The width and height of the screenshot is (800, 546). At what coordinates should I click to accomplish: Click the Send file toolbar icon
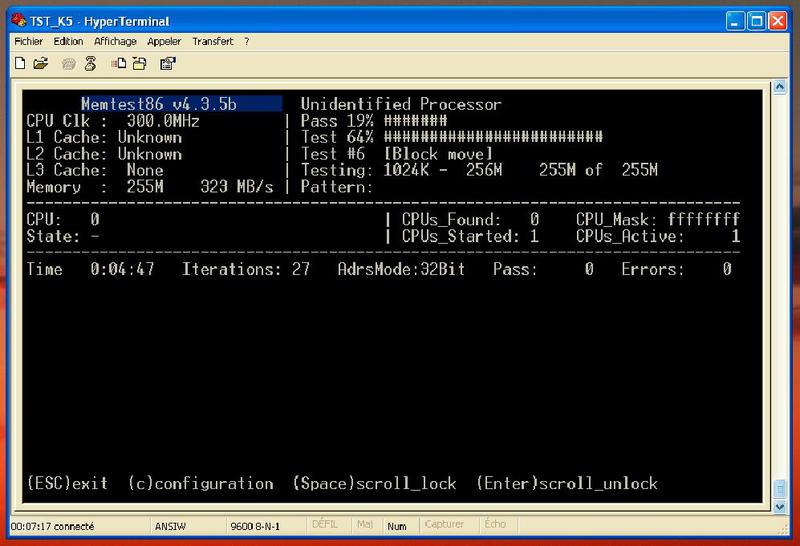click(119, 63)
